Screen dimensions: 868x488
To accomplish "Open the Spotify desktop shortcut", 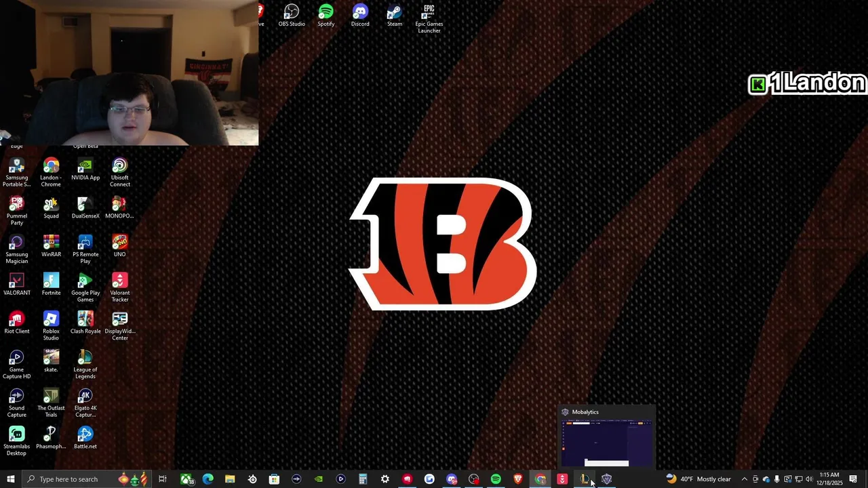I will click(326, 16).
